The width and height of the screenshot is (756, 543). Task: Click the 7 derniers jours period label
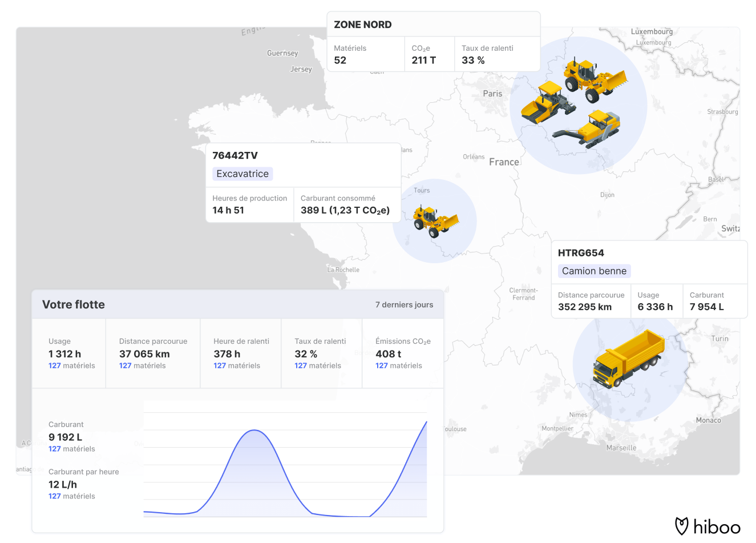pyautogui.click(x=404, y=304)
